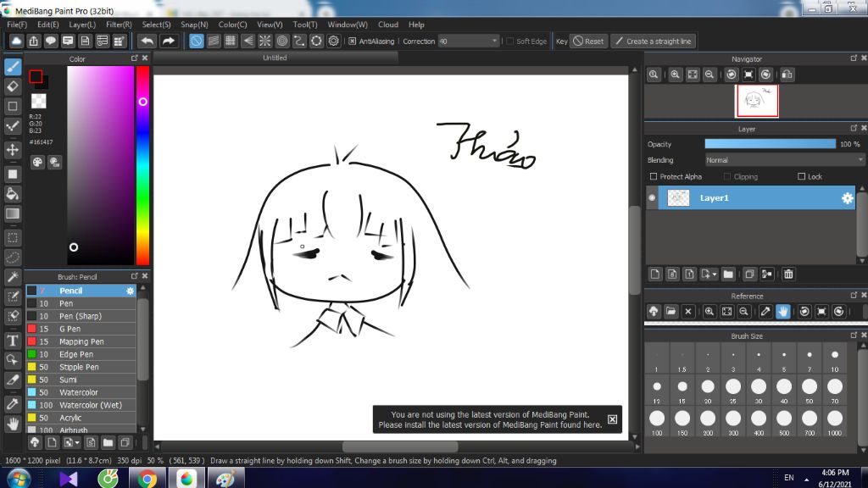Turn off snap with the Off icon
This screenshot has height=488, width=868.
[x=196, y=41]
